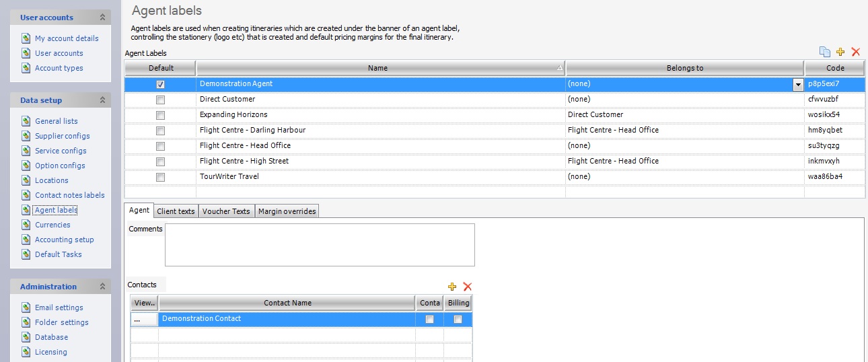This screenshot has width=868, height=362.
Task: Click the add agent label plus icon
Action: (x=840, y=52)
